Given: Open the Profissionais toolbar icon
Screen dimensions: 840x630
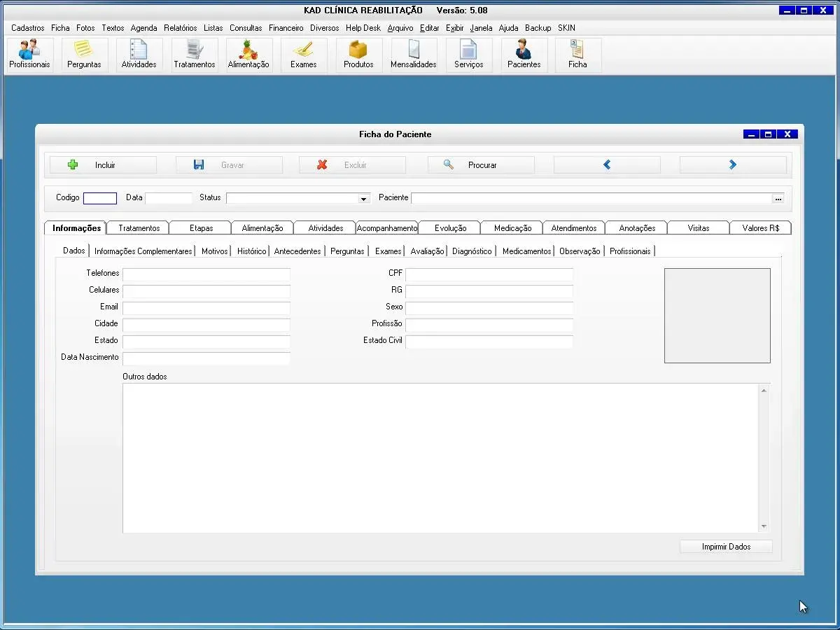Looking at the screenshot, I should [x=29, y=54].
